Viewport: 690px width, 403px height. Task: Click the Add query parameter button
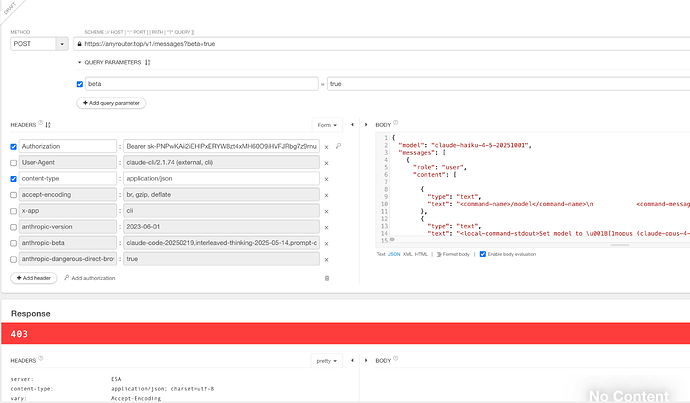(x=111, y=103)
